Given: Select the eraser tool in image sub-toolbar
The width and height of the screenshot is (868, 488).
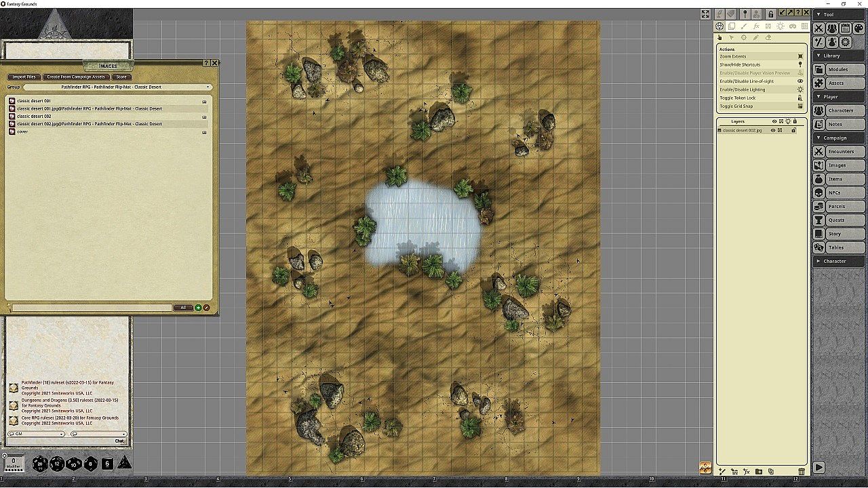Looking at the screenshot, I should (x=768, y=38).
